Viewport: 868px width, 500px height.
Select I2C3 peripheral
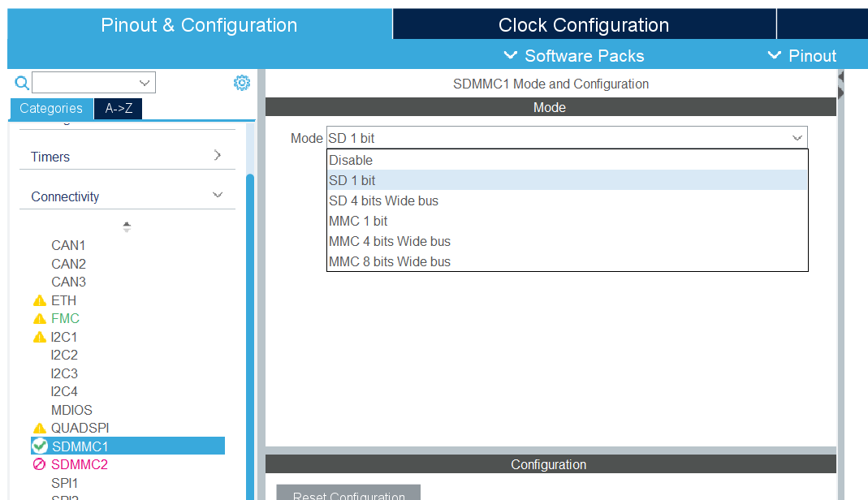coord(64,374)
